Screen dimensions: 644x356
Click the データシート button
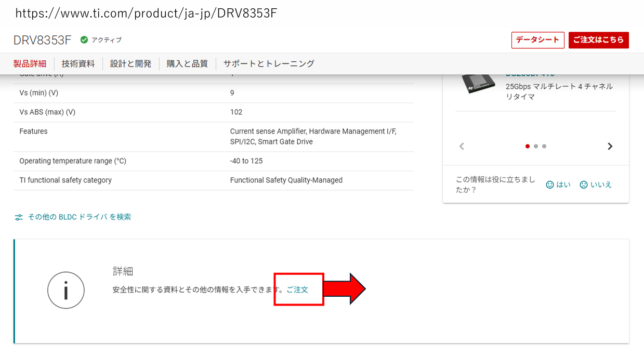[537, 40]
